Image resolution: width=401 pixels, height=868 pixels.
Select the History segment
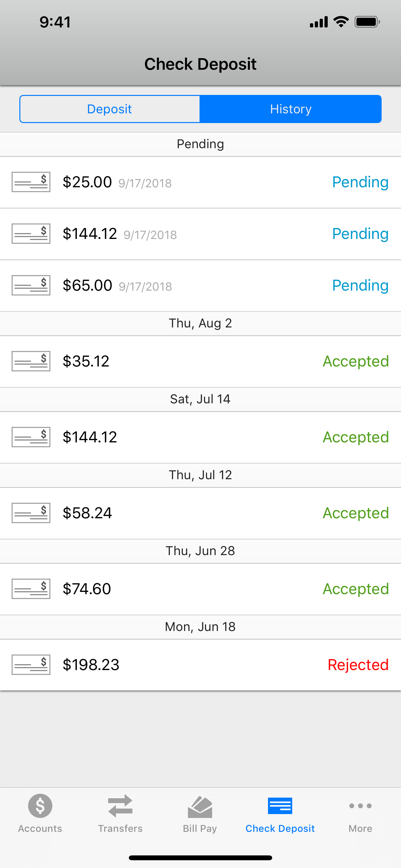click(291, 109)
